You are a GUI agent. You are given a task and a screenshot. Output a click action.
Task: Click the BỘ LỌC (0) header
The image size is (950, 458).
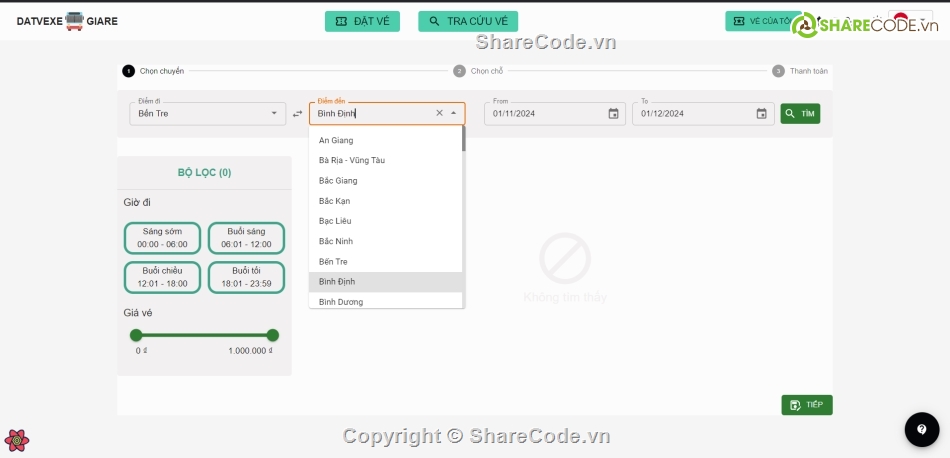click(x=204, y=173)
